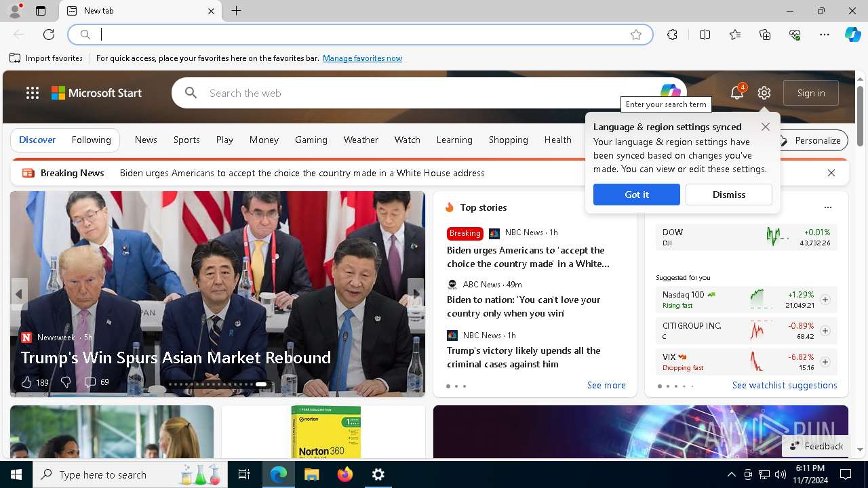
Task: Launch Copilot sidebar icon
Action: pos(852,35)
